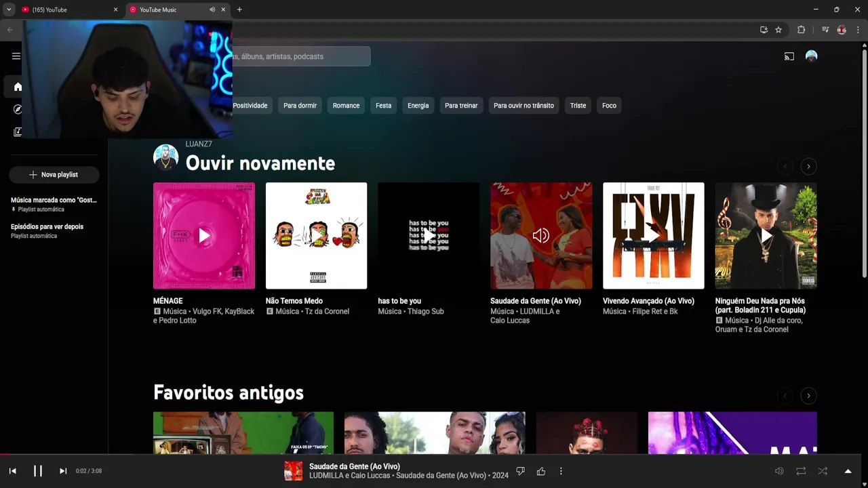
Task: Play the has to be you thumbnail
Action: coord(429,236)
